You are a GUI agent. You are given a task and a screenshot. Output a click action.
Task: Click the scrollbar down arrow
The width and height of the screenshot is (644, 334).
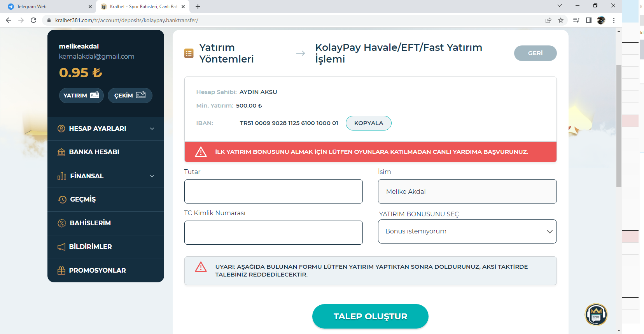[619, 331]
